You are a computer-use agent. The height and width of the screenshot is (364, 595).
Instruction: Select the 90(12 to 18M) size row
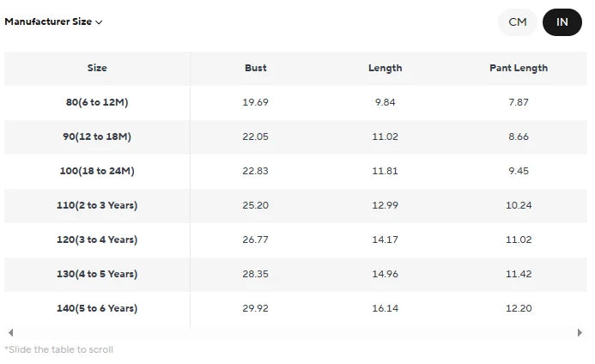coord(295,136)
